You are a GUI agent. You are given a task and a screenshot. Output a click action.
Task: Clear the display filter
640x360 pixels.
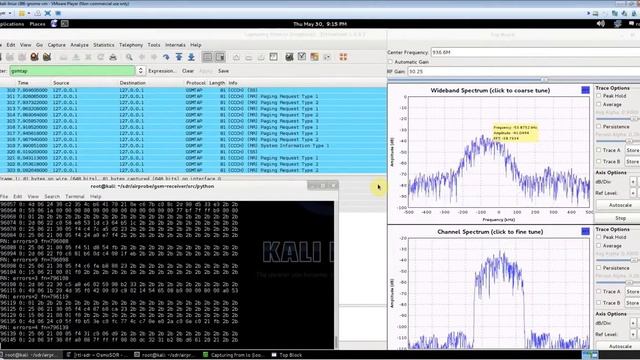[188, 71]
